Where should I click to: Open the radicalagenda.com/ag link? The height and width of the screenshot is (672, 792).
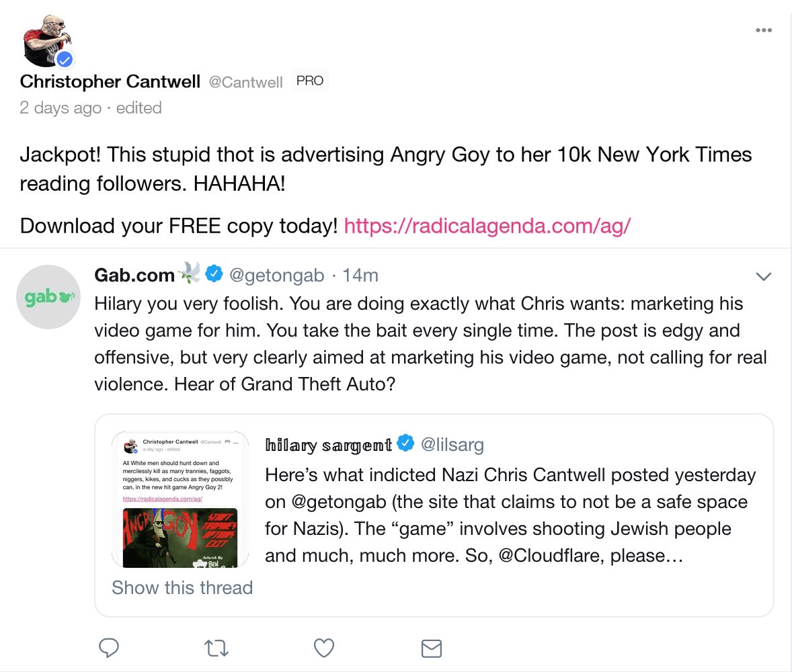487,226
